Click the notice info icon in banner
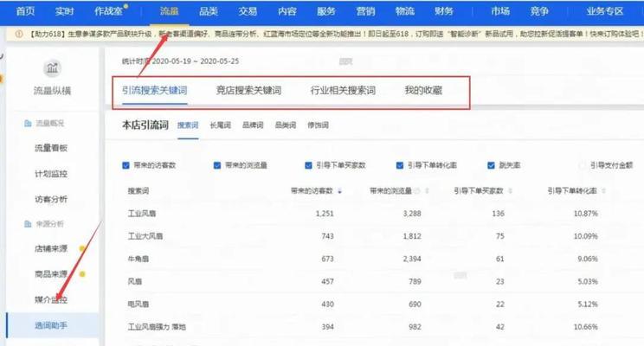644x346 pixels. (x=19, y=34)
